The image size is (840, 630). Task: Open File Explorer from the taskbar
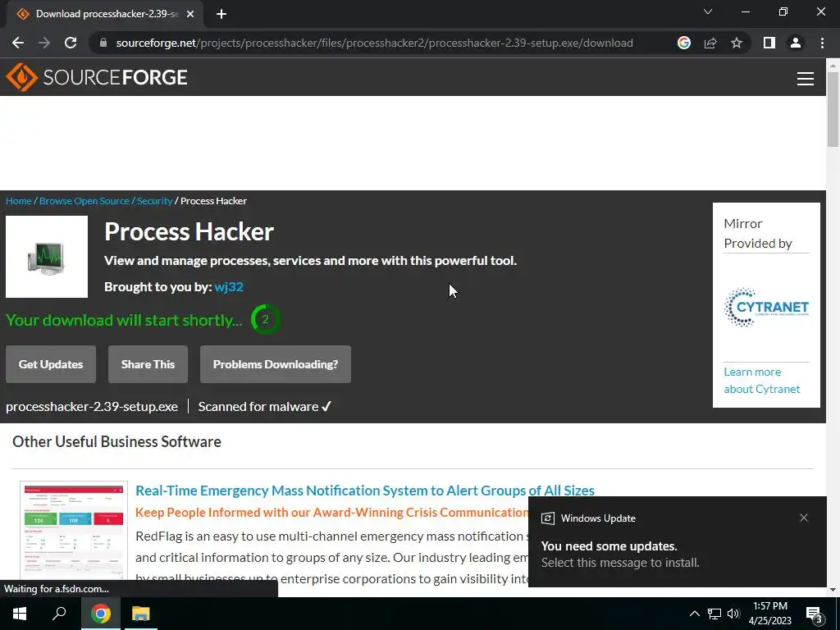coord(141,614)
